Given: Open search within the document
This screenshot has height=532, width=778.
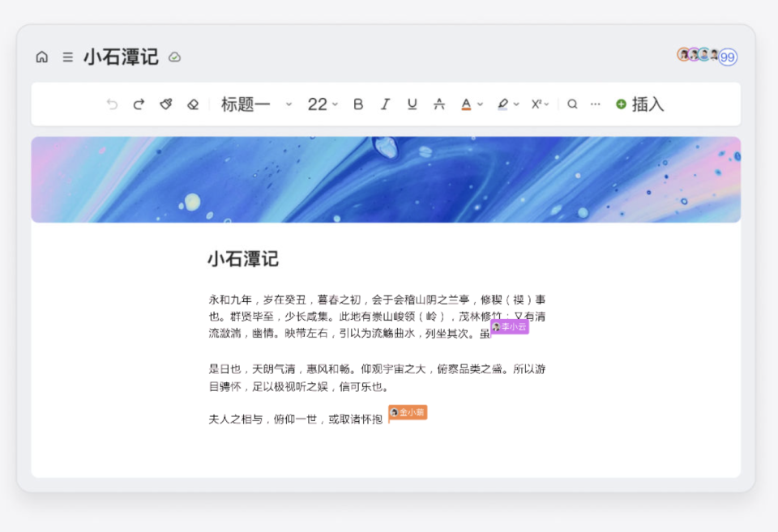Looking at the screenshot, I should 571,104.
